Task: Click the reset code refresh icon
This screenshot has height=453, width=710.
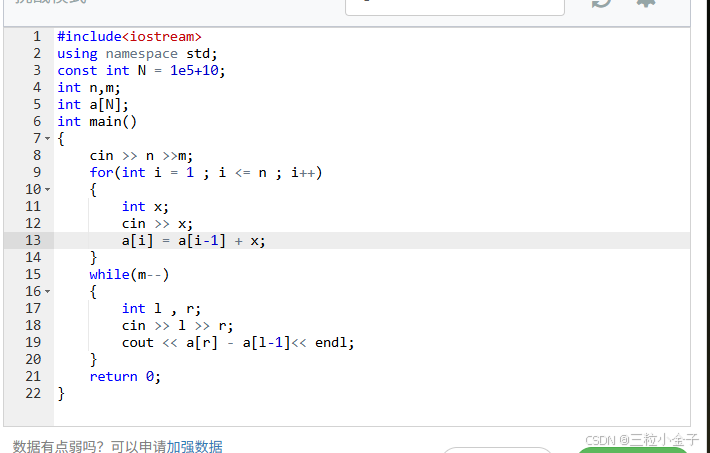Action: point(601,3)
